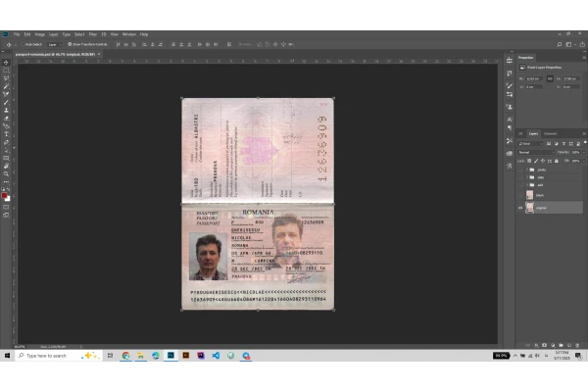This screenshot has width=588, height=392.
Task: Open the Edit Toolbar three-dots button
Action: click(6, 182)
